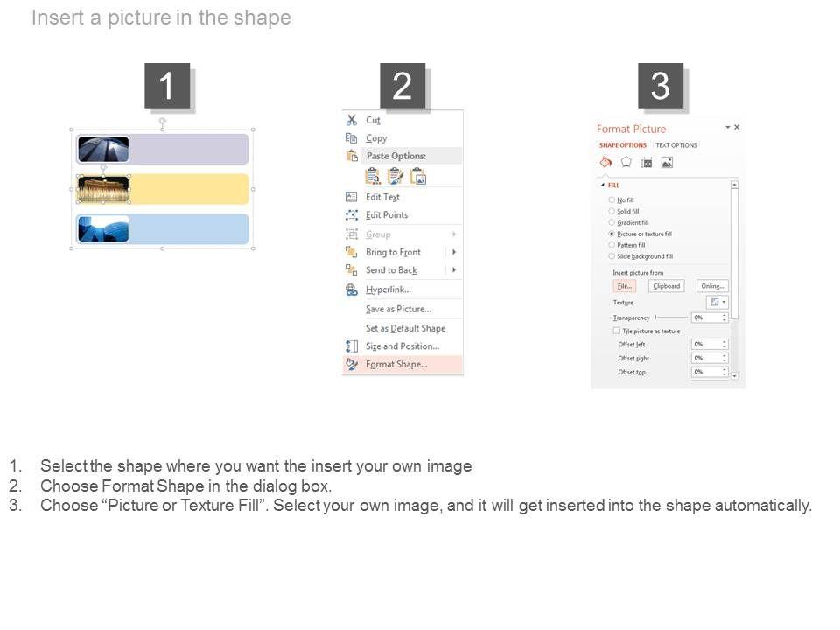The height and width of the screenshot is (630, 840).
Task: Click the Copy icon in context menu
Action: pyautogui.click(x=352, y=138)
